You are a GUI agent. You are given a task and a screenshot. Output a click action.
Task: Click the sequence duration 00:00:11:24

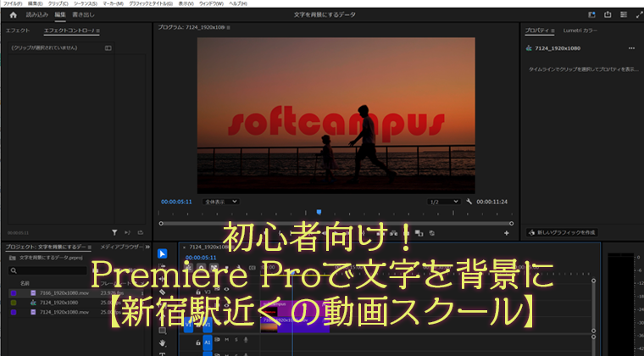pyautogui.click(x=491, y=202)
